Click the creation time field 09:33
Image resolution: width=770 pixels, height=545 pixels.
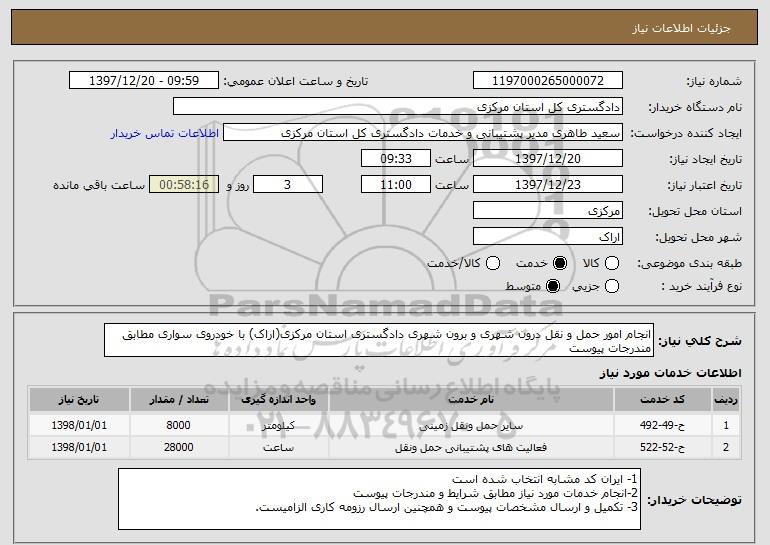point(396,159)
